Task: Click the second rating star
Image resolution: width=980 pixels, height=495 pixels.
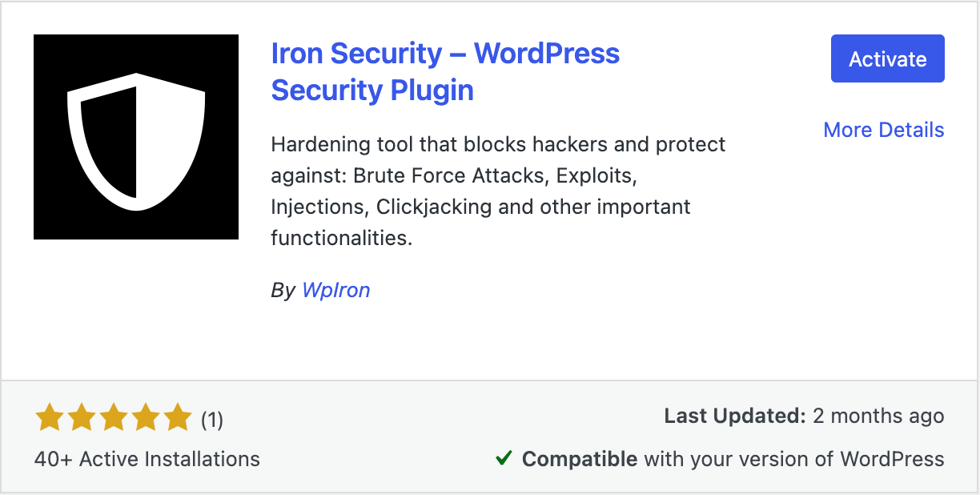Action: (82, 418)
